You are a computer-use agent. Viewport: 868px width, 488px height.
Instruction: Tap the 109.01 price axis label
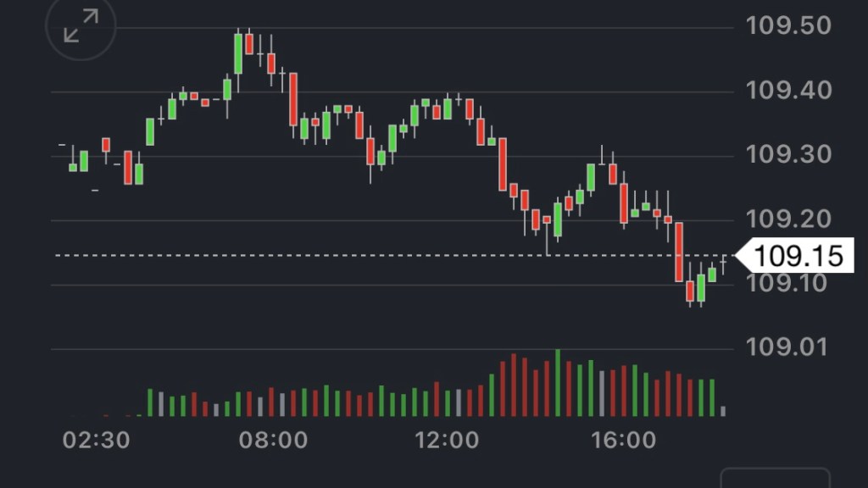[787, 347]
